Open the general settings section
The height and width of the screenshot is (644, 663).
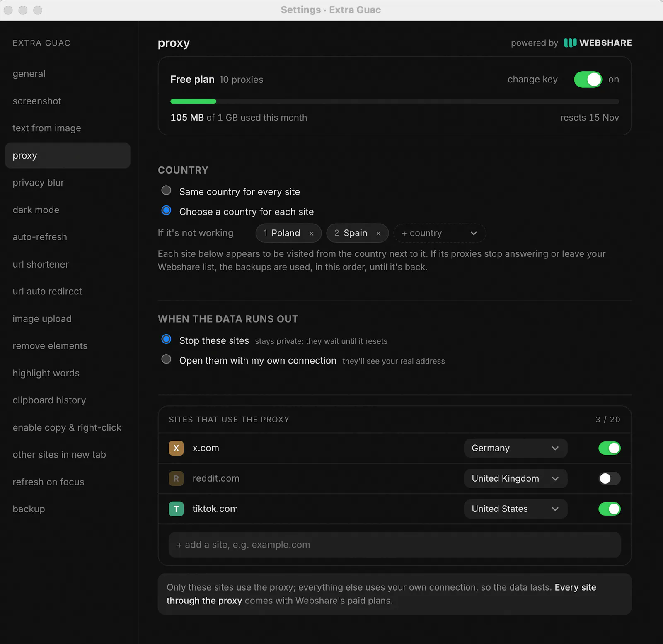(68, 74)
